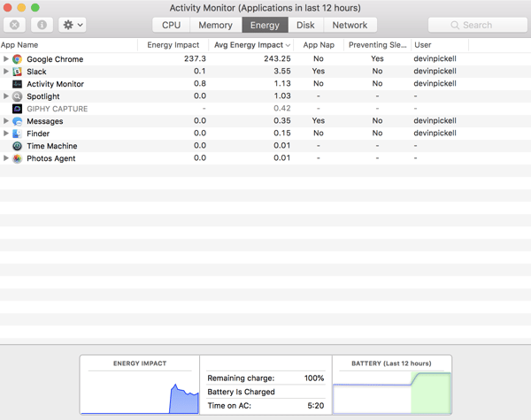
Task: Click devinpickell user in Chrome row
Action: click(x=435, y=58)
